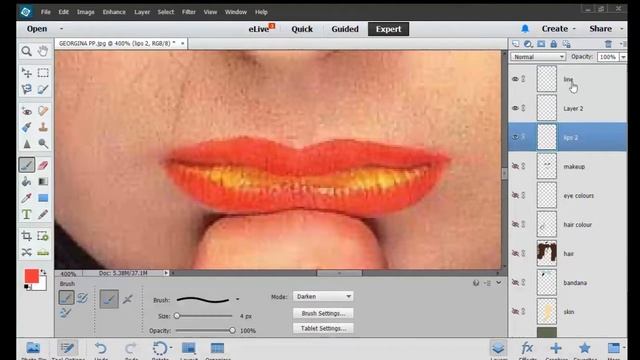This screenshot has width=640, height=360.
Task: Click the delete layer trash icon
Action: click(x=608, y=44)
